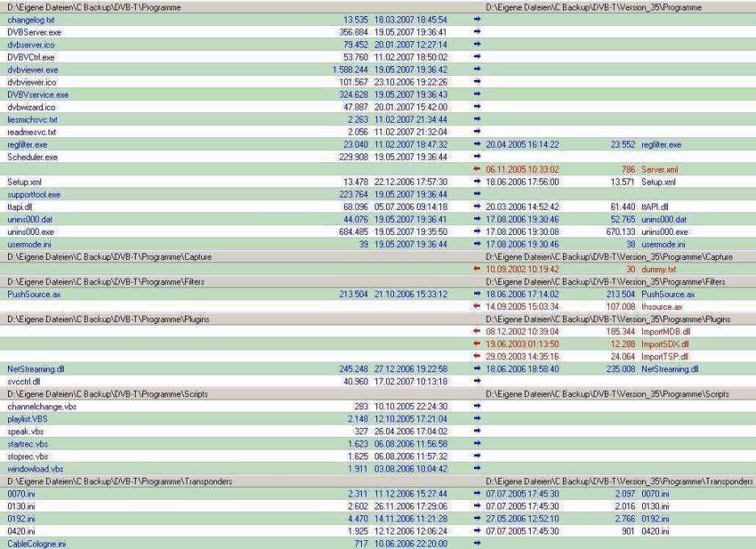
Task: Click the blue arrow for DVBVservice.exe
Action: pos(477,94)
